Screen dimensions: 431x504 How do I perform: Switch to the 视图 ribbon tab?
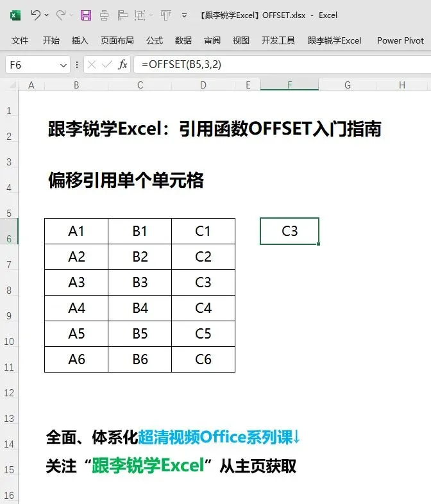(x=241, y=40)
